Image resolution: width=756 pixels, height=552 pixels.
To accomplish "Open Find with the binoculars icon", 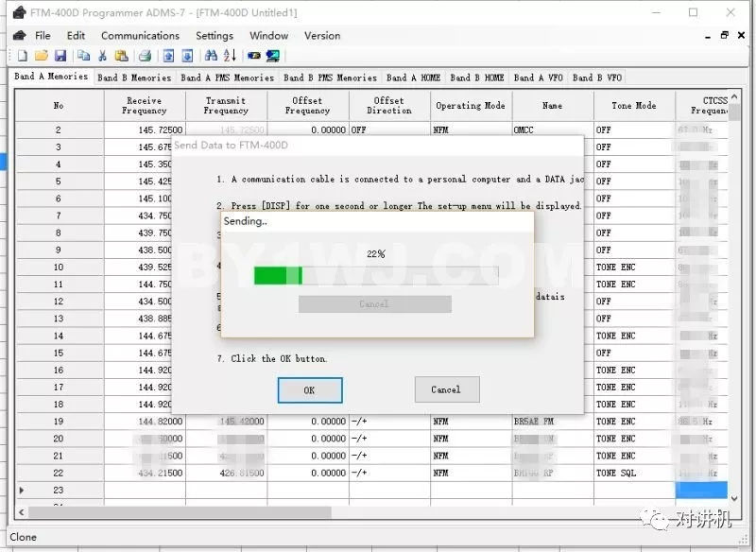I will [x=211, y=56].
